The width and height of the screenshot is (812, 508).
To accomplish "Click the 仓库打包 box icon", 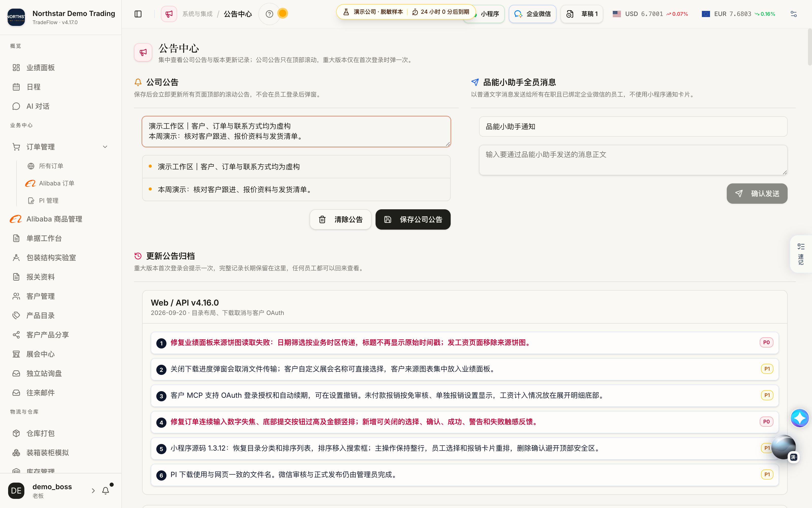I will (x=16, y=433).
